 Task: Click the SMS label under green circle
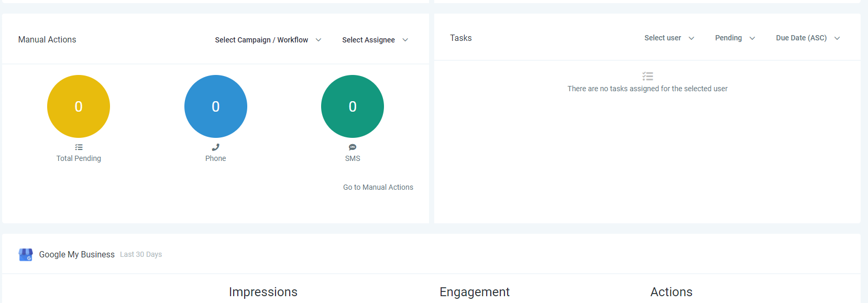353,158
